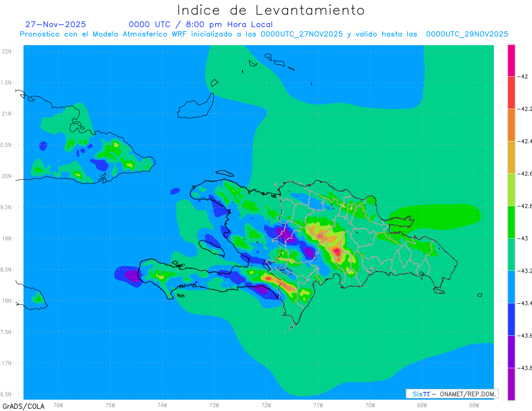Click the violet swatch below -43.8
532x411 pixels.
click(511, 384)
